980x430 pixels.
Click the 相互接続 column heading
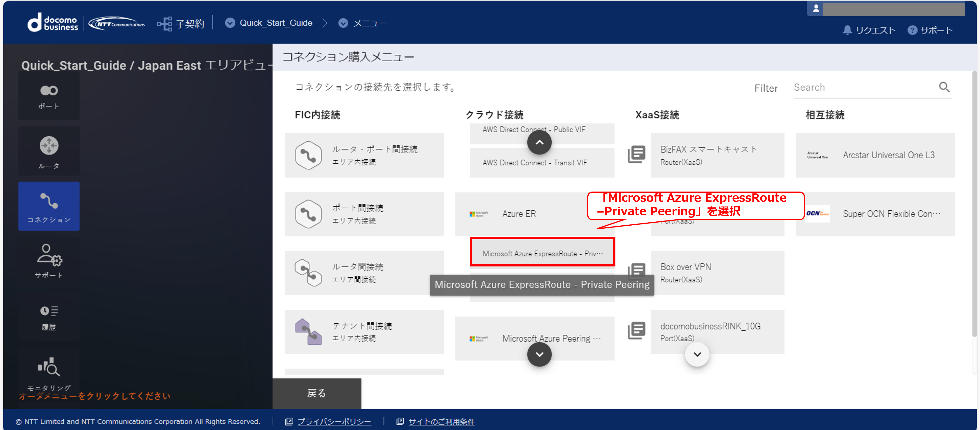click(825, 115)
